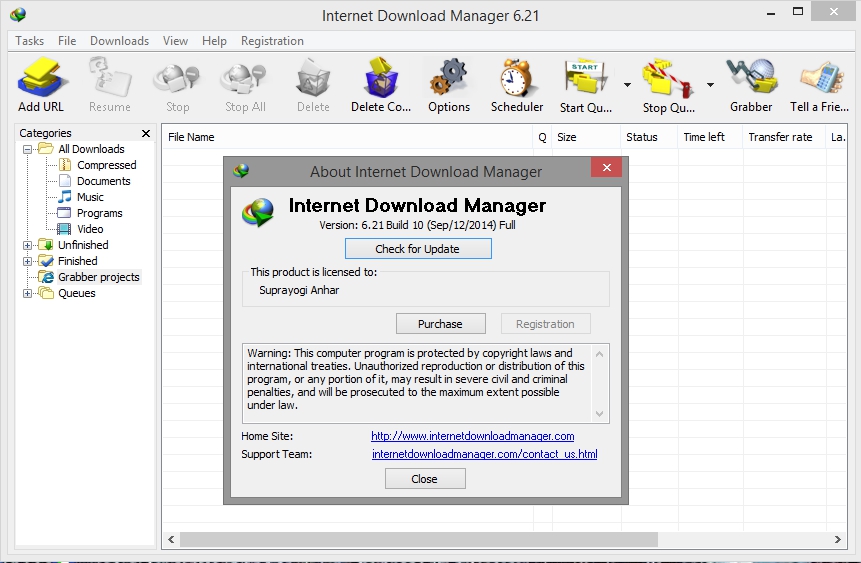861x563 pixels.
Task: Sort by the Transfer rate column header
Action: [784, 137]
